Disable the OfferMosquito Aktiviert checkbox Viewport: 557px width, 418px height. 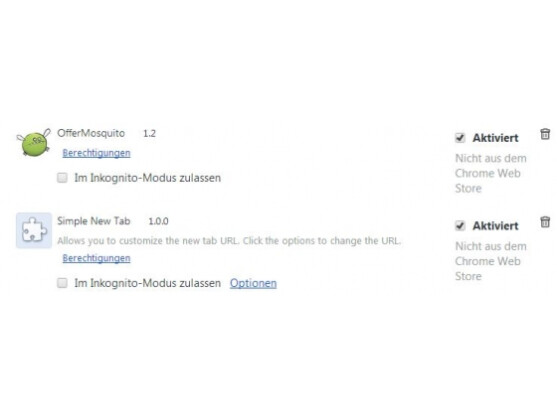460,137
